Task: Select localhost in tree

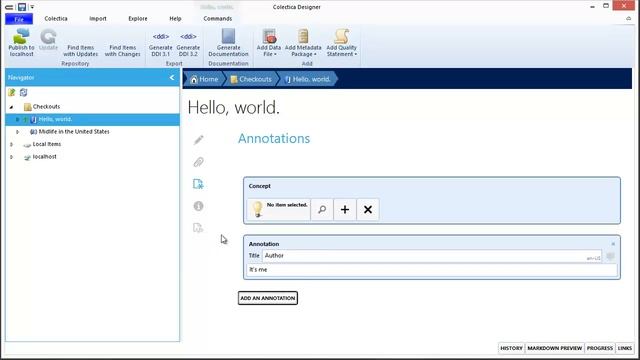Action: [40, 157]
